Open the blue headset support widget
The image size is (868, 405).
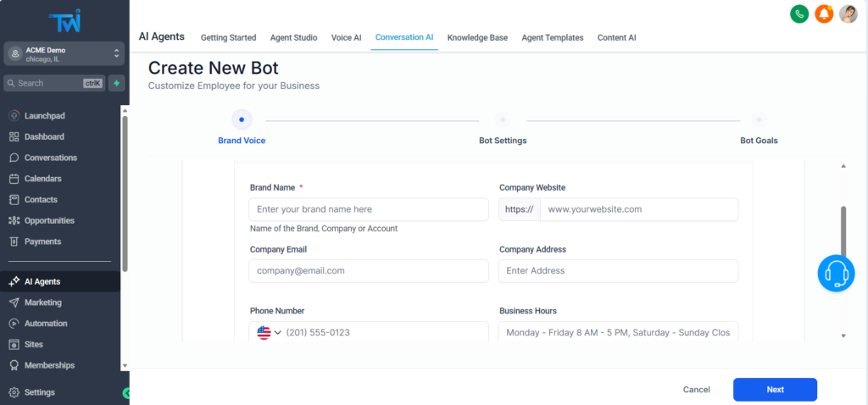(x=836, y=274)
